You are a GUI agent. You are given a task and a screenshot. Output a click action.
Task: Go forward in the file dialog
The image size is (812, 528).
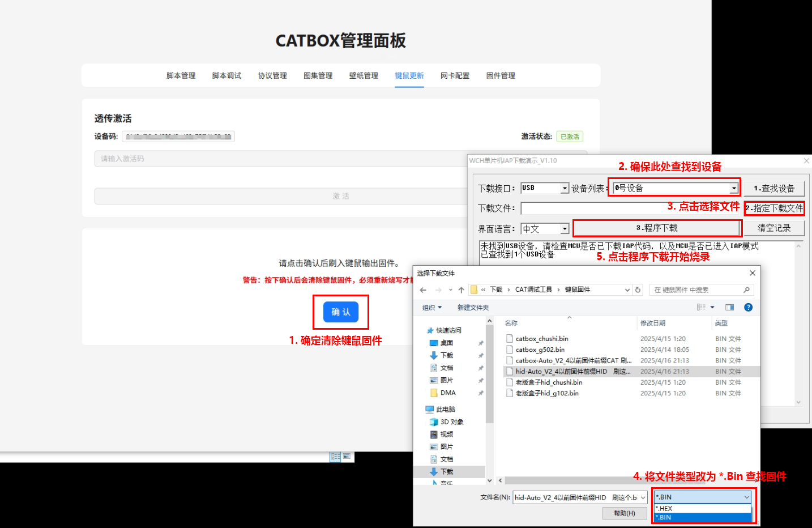click(x=438, y=290)
